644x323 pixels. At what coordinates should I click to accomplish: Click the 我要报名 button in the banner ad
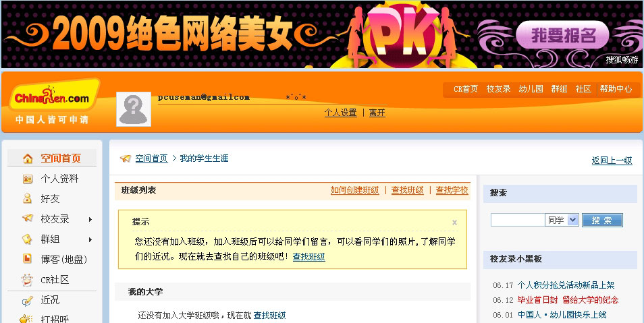click(x=563, y=36)
